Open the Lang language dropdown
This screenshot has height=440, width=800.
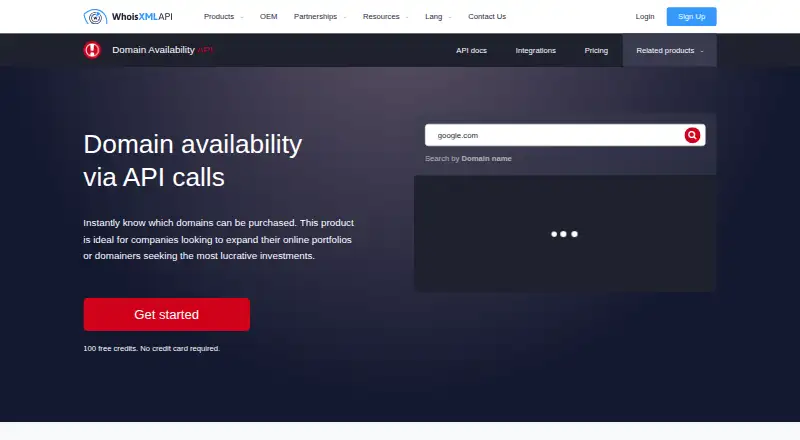[x=438, y=17]
